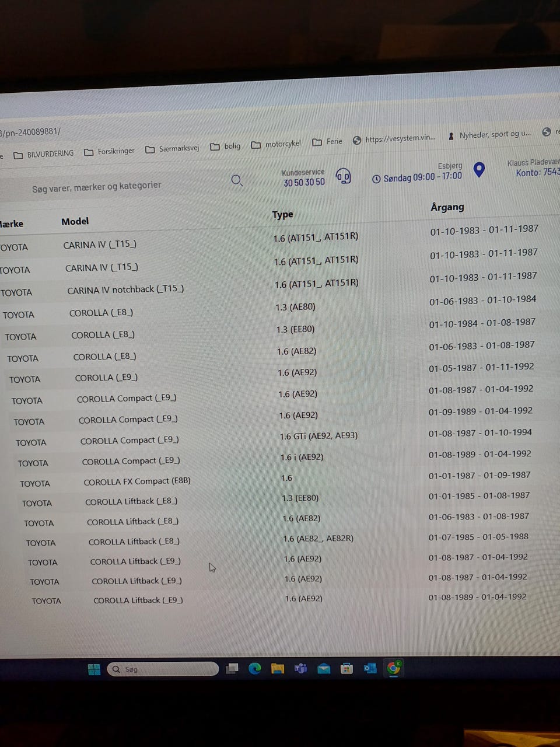560x747 pixels.
Task: Open Outlook from the taskbar
Action: 370,668
